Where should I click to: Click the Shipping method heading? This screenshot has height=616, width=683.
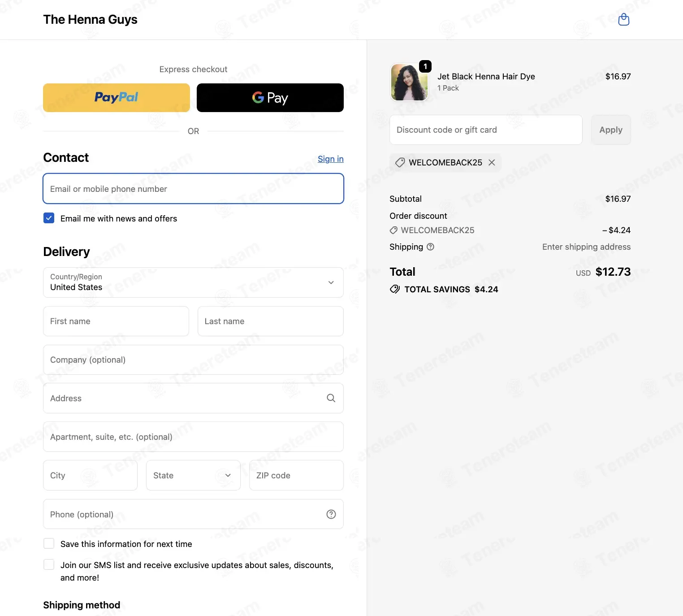pyautogui.click(x=82, y=605)
